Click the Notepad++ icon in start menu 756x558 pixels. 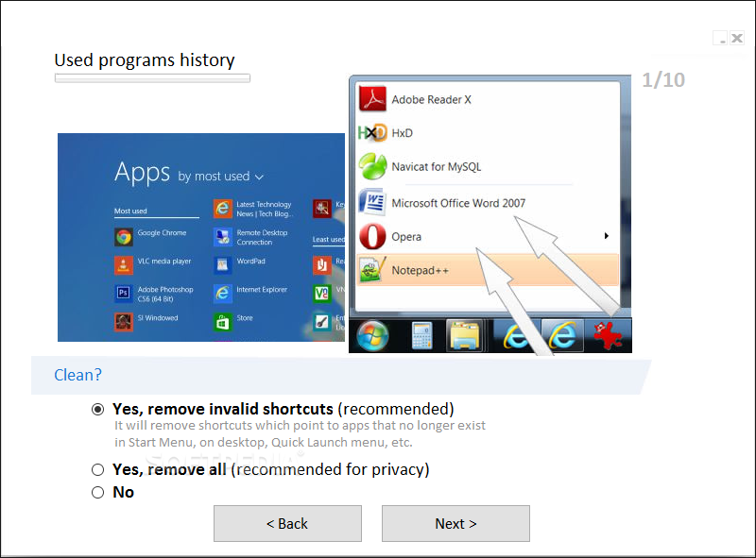[372, 270]
